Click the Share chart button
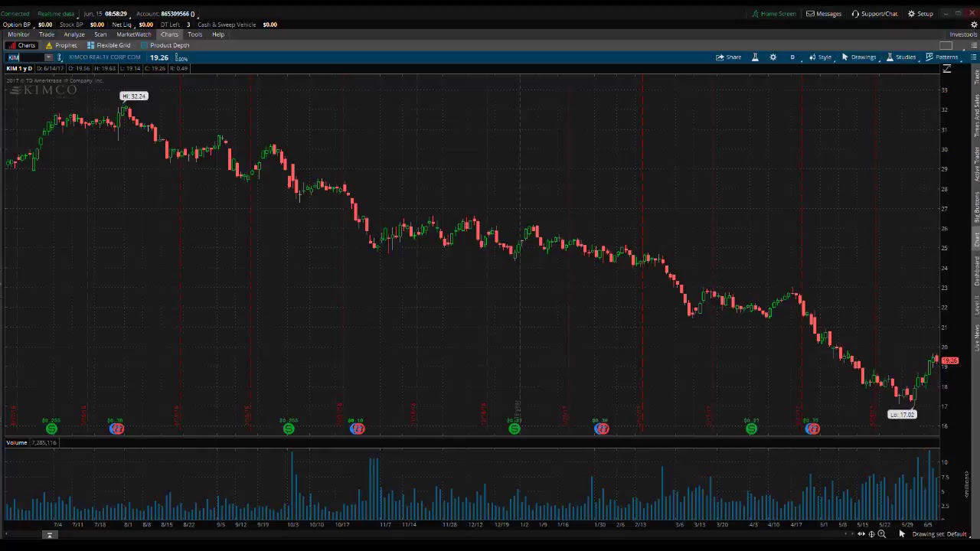This screenshot has height=551, width=980. click(x=728, y=57)
